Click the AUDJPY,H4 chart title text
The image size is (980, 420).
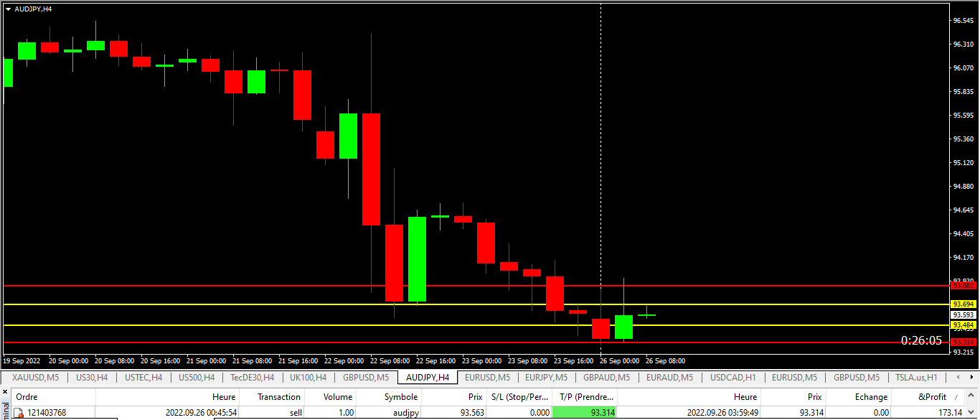pos(33,9)
